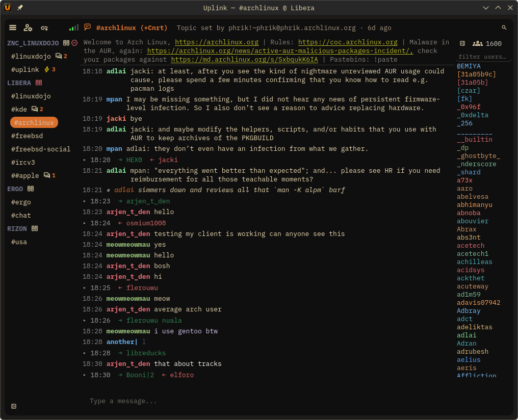Expand the 18:25 flerouwu quit event
The width and height of the screenshot is (518, 420).
tap(85, 288)
